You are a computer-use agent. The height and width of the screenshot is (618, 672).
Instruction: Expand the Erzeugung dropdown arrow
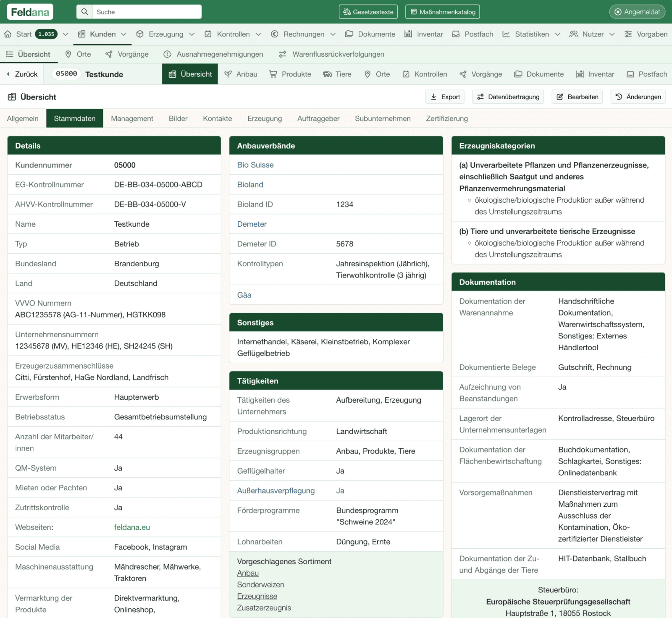192,34
